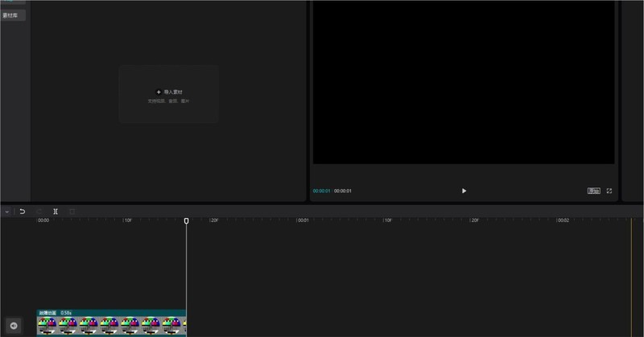Switch to the local media tab above 素材库
Viewport: 644px width, 337px height.
pos(12,2)
